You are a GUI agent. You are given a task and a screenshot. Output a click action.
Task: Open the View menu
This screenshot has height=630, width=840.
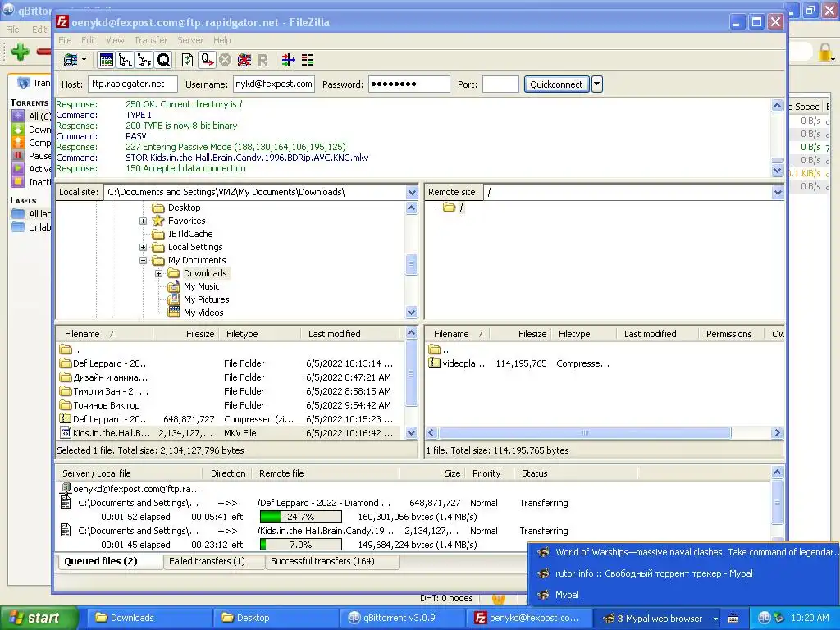click(x=115, y=40)
